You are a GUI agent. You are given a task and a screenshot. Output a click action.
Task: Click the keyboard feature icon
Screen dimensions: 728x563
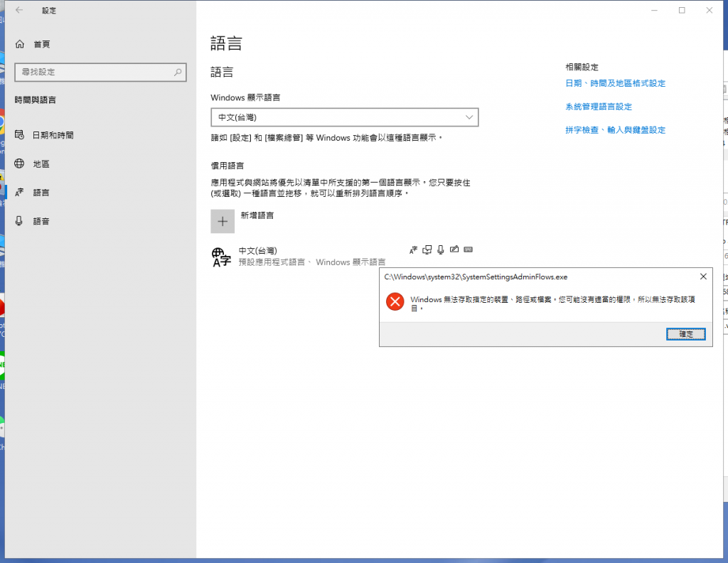pyautogui.click(x=468, y=250)
